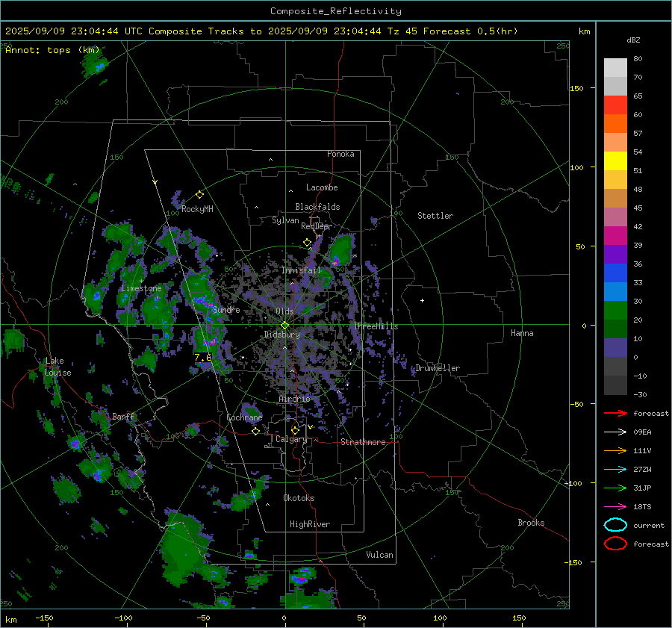Click the ThreeHills city label
The image size is (672, 628).
(x=376, y=326)
